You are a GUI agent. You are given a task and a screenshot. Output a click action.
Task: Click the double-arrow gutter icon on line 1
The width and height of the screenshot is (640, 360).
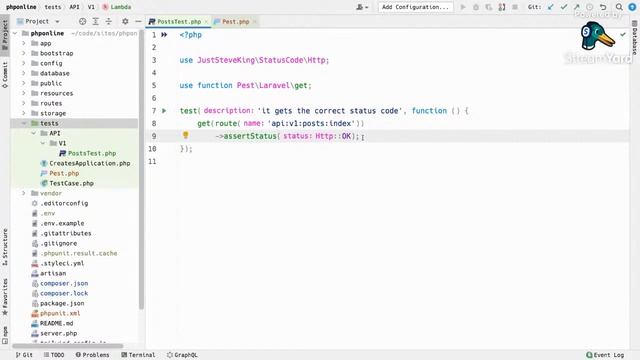click(x=164, y=35)
